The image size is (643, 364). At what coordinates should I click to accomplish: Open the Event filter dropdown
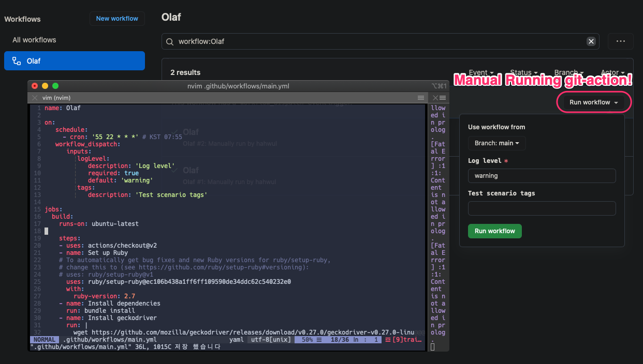click(480, 72)
